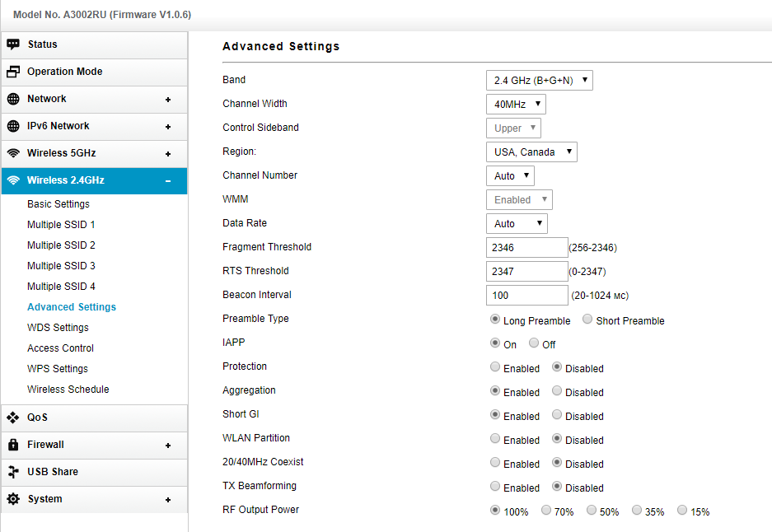Image resolution: width=772 pixels, height=532 pixels.
Task: Open Multiple SSID 2 page
Action: [61, 245]
